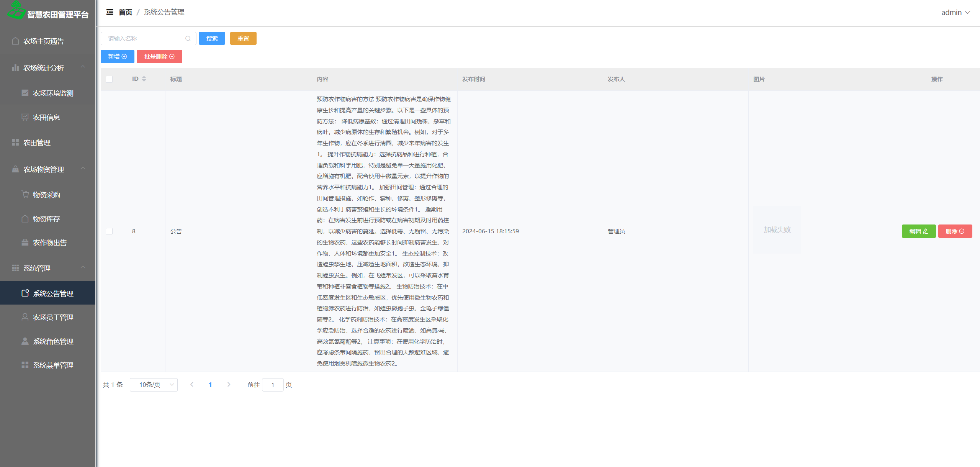980x467 pixels.
Task: Open 物资采购 shopping cart menu item
Action: (x=46, y=195)
